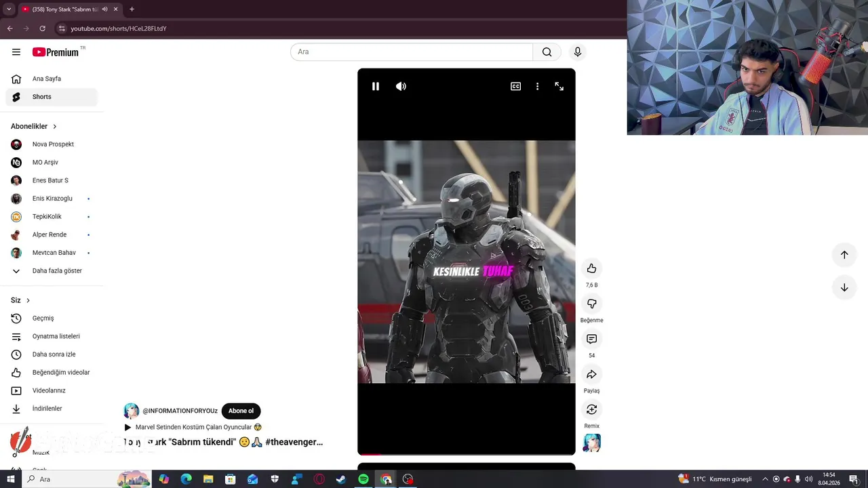This screenshot has width=868, height=488.
Task: Open Videolarınız in sidebar
Action: pos(52,390)
